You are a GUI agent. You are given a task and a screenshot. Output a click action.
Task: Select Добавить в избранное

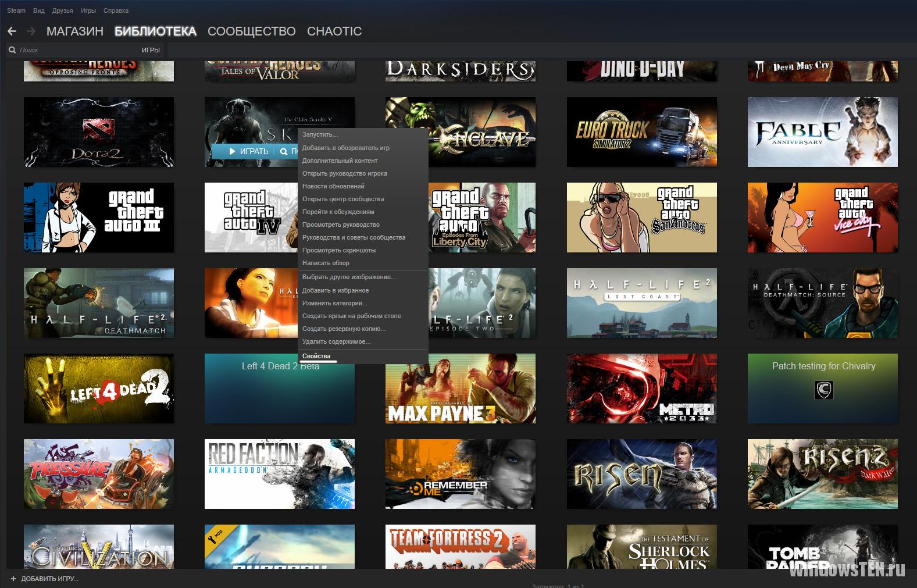[363, 290]
